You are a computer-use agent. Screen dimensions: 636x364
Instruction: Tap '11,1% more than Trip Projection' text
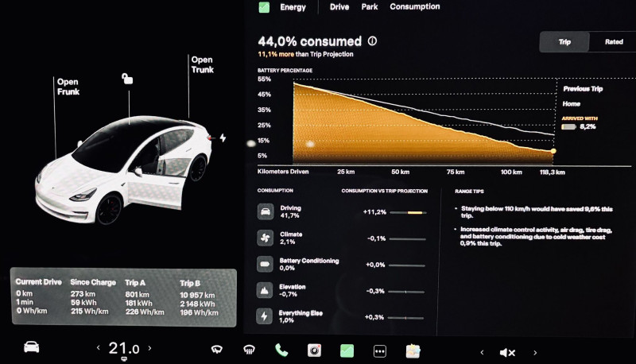pyautogui.click(x=305, y=54)
